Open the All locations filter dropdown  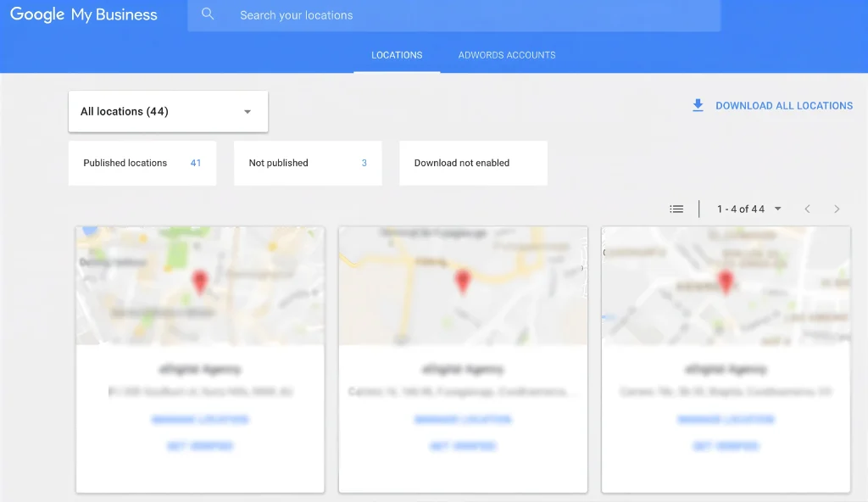point(167,111)
